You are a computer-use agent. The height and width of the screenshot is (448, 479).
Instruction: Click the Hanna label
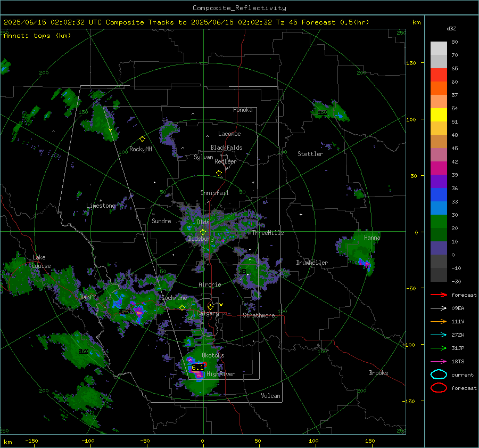[x=372, y=238]
